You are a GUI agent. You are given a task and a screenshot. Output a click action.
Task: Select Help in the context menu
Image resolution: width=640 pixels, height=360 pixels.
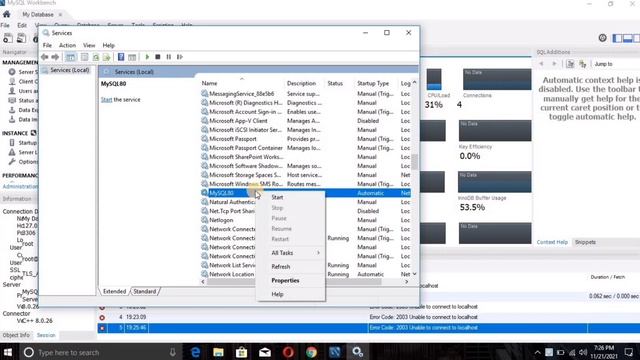[277, 294]
